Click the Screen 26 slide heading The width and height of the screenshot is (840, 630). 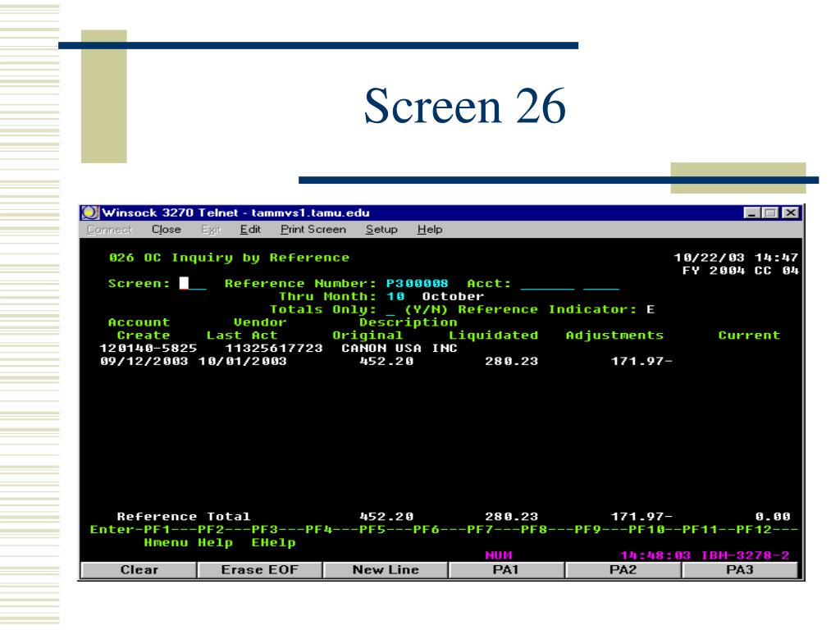[465, 106]
